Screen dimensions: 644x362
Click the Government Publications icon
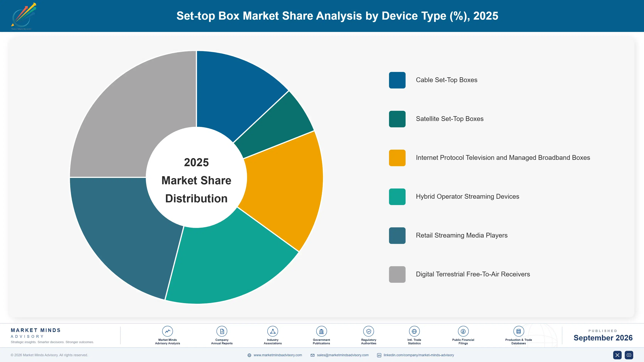point(321,331)
